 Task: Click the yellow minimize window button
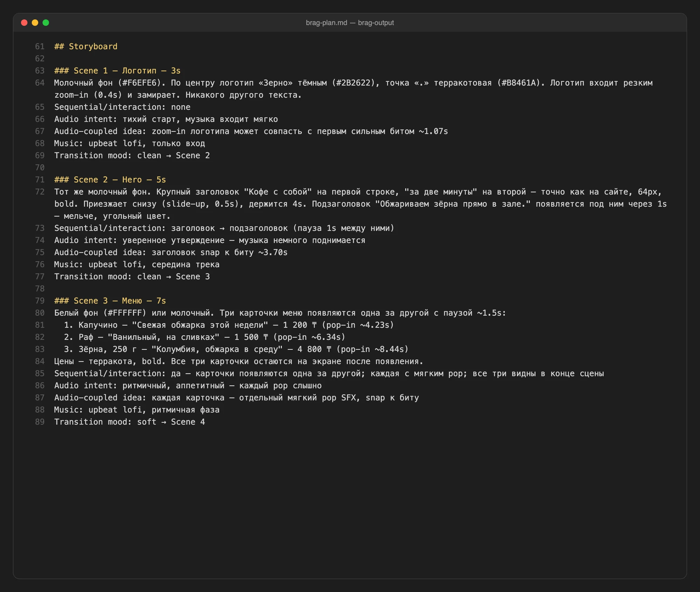(x=35, y=23)
